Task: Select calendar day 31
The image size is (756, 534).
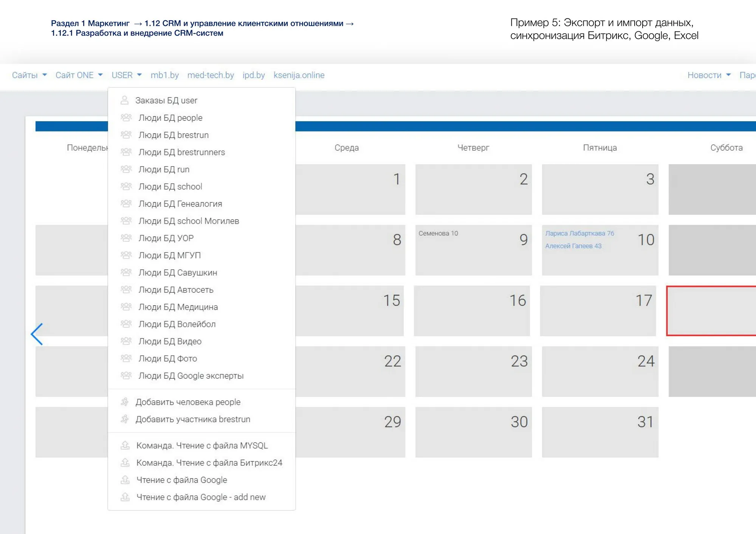Action: 600,432
